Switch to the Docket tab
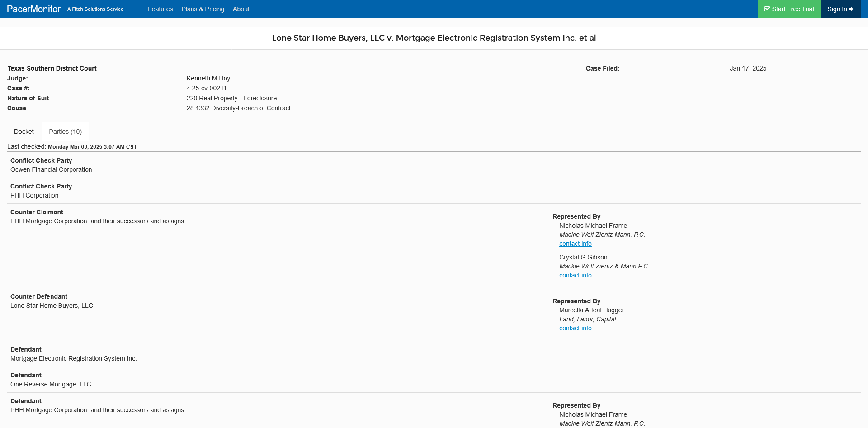 point(24,132)
